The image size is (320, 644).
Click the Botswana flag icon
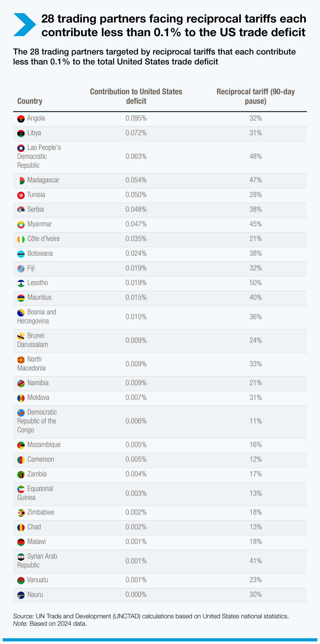[21, 254]
